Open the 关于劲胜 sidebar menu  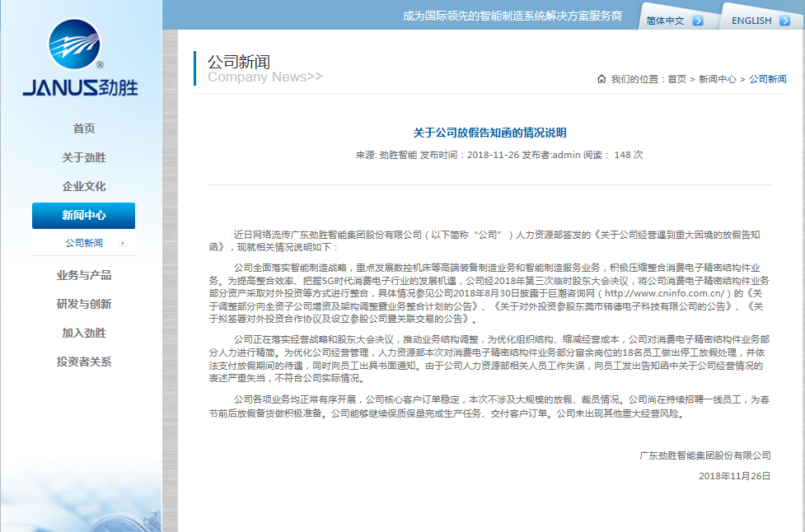point(83,157)
